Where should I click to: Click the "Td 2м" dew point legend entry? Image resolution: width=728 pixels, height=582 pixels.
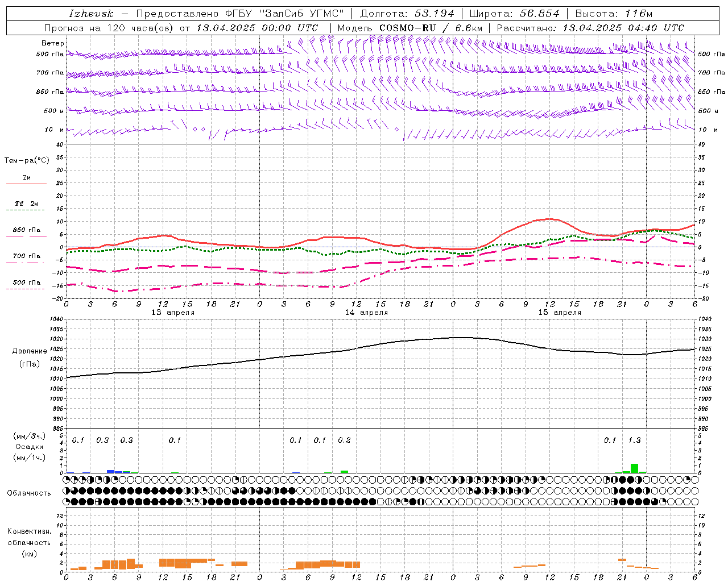[26, 203]
